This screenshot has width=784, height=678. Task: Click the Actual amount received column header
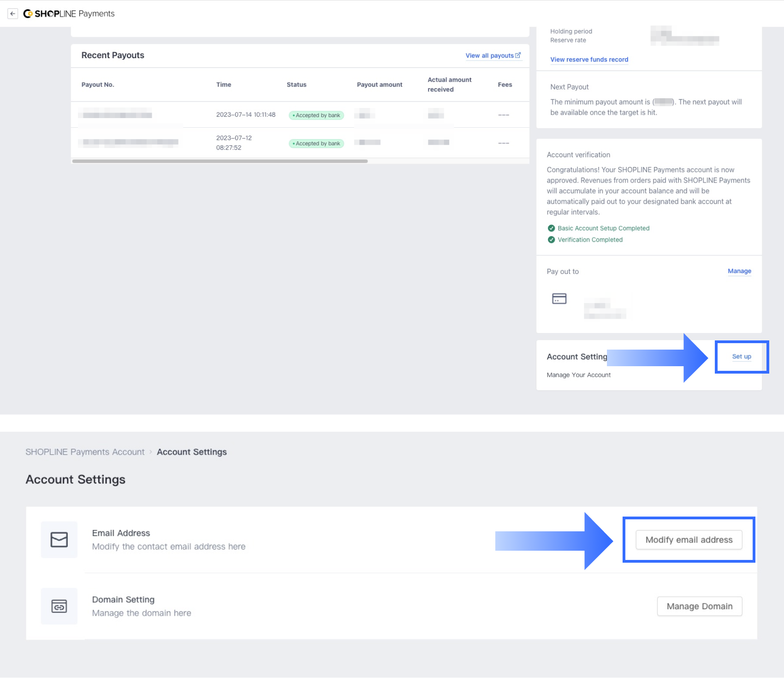450,84
